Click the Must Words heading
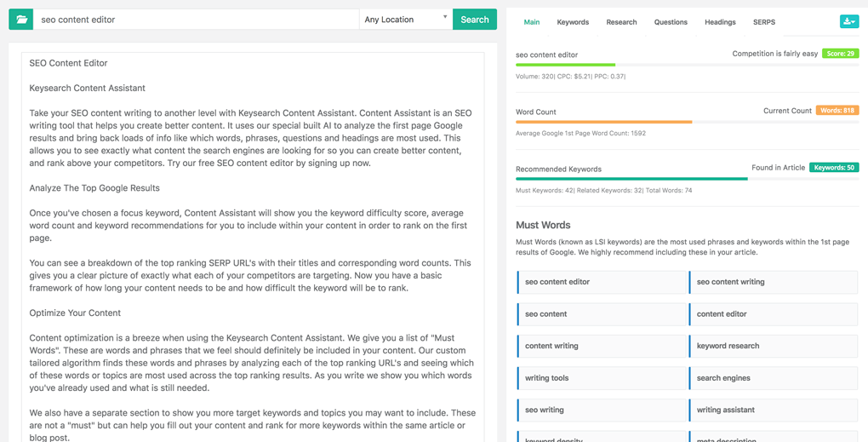This screenshot has height=442, width=868. (543, 225)
